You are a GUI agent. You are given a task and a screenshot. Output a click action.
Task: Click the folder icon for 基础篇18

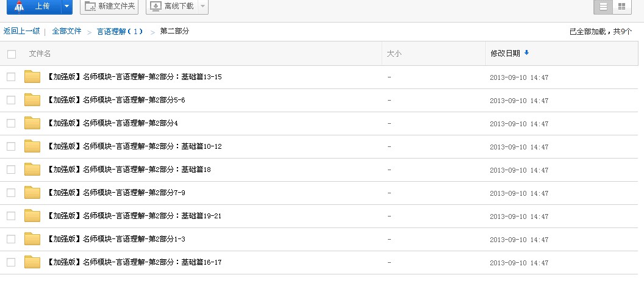(32, 170)
